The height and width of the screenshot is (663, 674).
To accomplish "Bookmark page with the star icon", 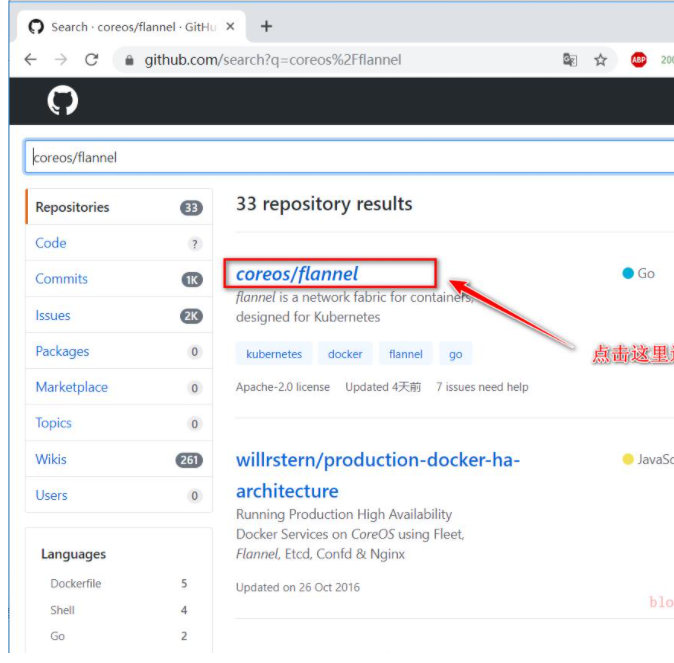I will (x=600, y=60).
